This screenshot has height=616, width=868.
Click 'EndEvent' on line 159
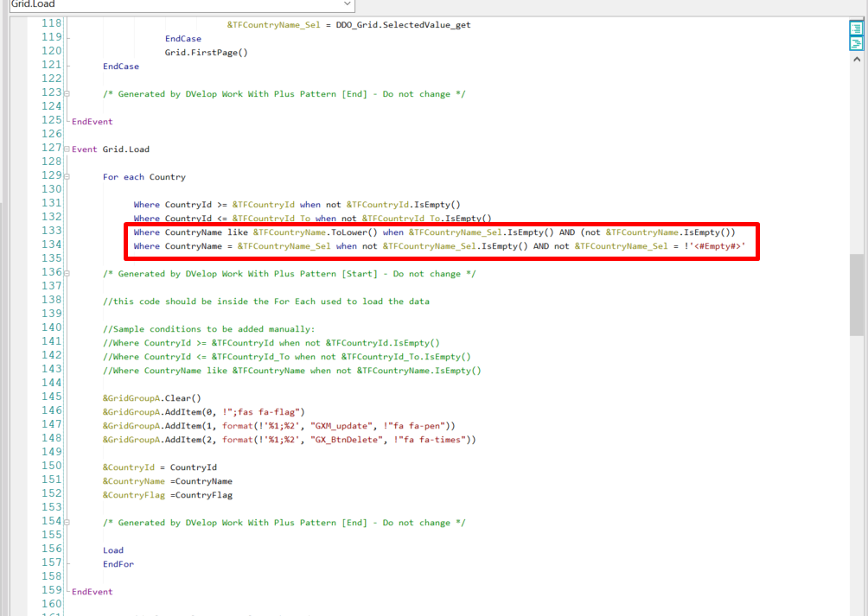tap(92, 592)
